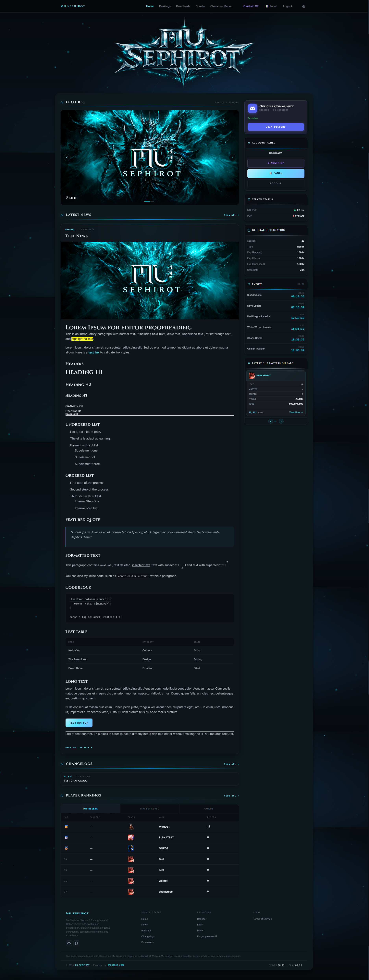369x980 pixels.
Task: Click Admin CP button in Account Panel
Action: [276, 163]
